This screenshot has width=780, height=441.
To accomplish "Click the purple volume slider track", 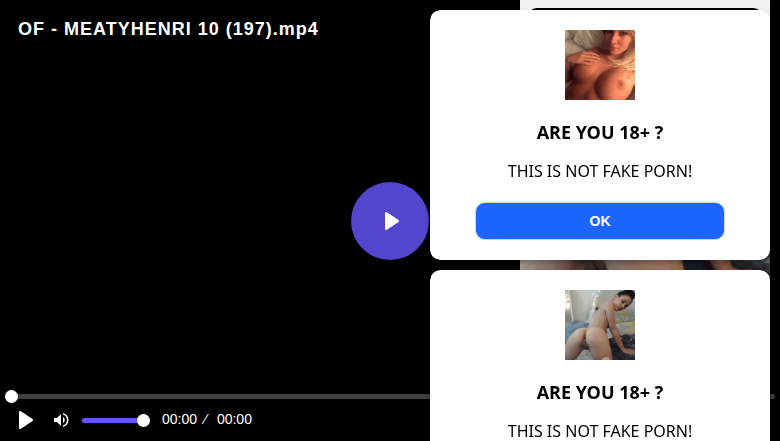I will 112,421.
